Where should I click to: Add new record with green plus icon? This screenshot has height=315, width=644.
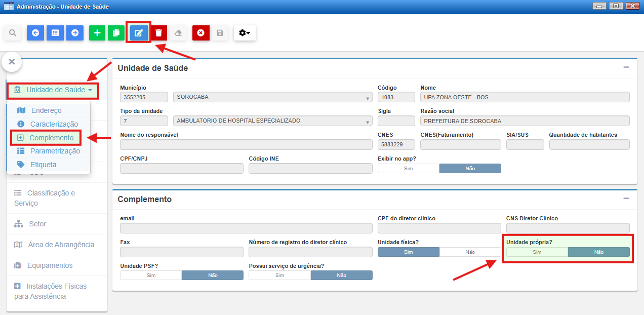click(x=97, y=33)
